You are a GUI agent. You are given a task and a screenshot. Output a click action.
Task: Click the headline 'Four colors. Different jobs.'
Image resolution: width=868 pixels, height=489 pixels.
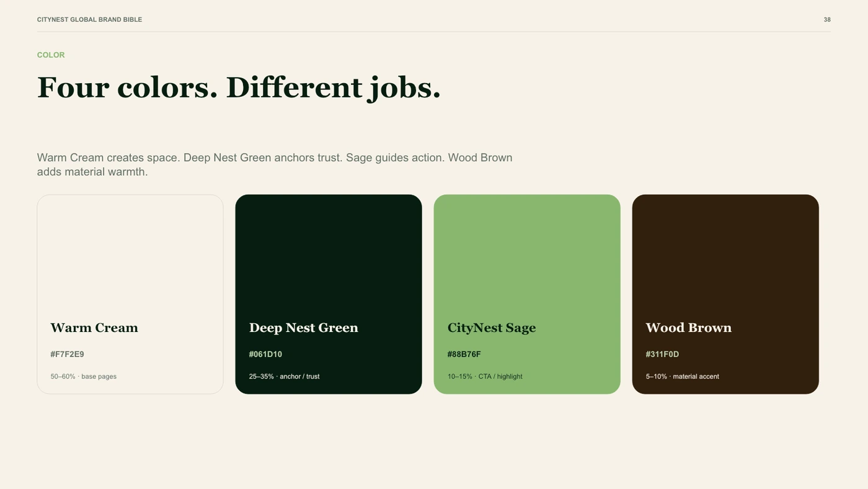[x=239, y=87]
